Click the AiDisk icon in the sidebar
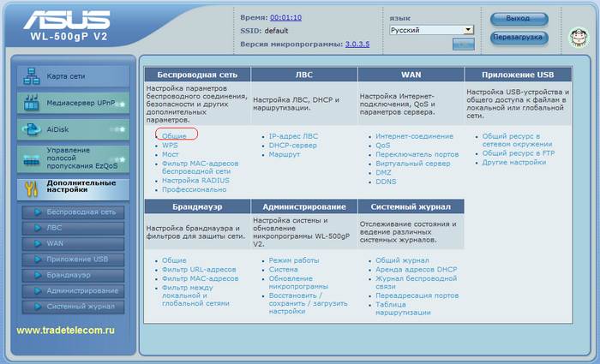 tap(31, 130)
